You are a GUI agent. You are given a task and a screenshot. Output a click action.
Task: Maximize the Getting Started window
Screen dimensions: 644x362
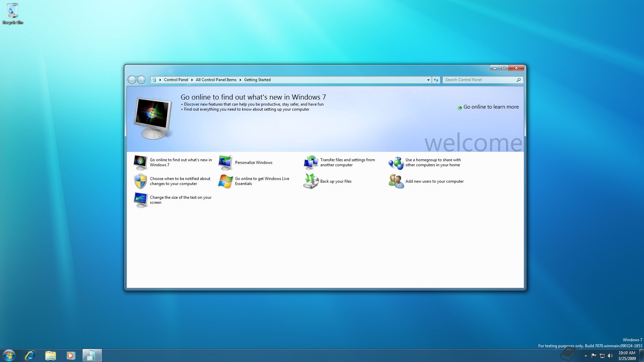point(504,68)
